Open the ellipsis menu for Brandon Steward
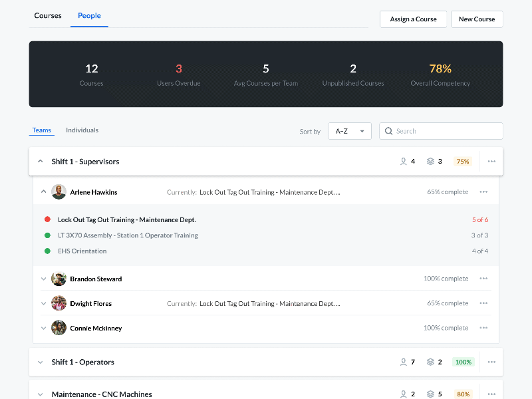 483,279
